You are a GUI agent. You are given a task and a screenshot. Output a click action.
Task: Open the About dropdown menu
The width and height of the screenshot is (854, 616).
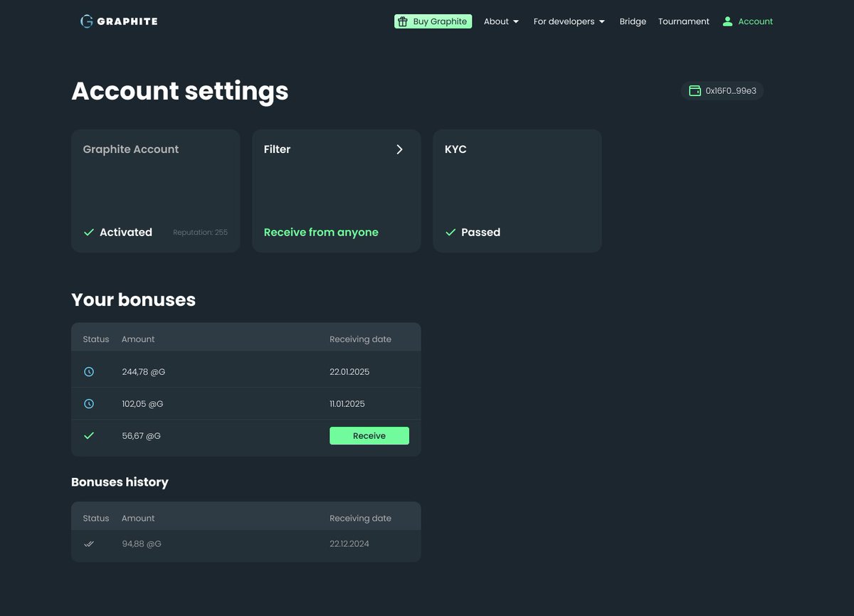coord(501,21)
